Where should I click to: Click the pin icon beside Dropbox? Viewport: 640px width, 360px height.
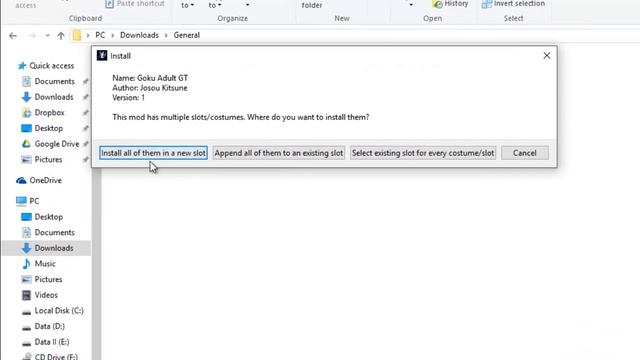tap(85, 113)
